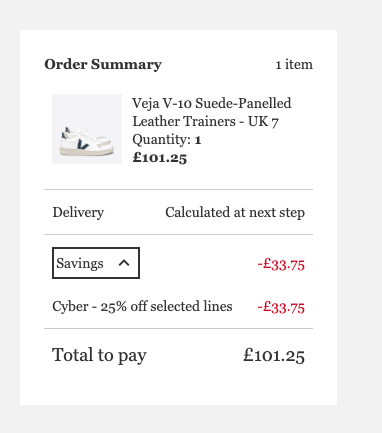
Task: Click the chevron arrow next to Savings
Action: [124, 263]
